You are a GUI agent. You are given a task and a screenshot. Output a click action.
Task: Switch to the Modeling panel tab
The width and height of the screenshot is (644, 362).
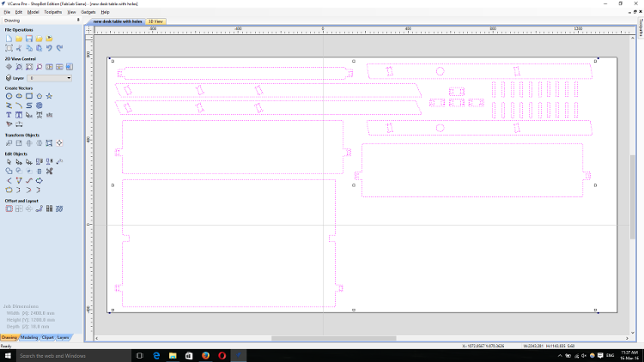pyautogui.click(x=29, y=337)
